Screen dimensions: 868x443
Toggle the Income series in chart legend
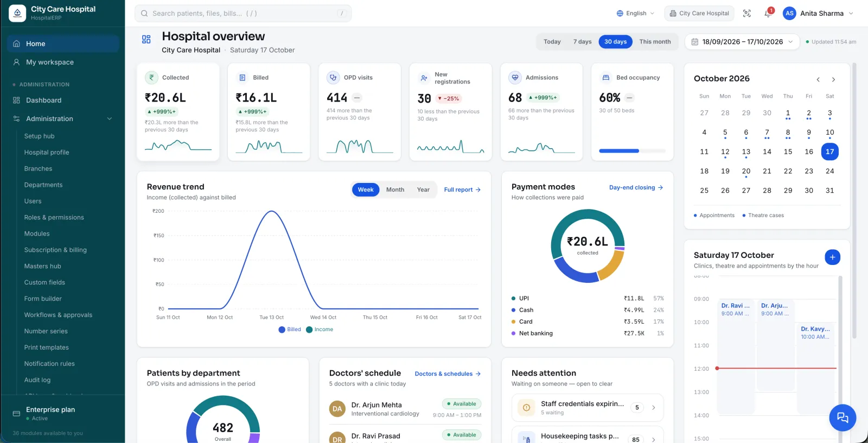320,330
